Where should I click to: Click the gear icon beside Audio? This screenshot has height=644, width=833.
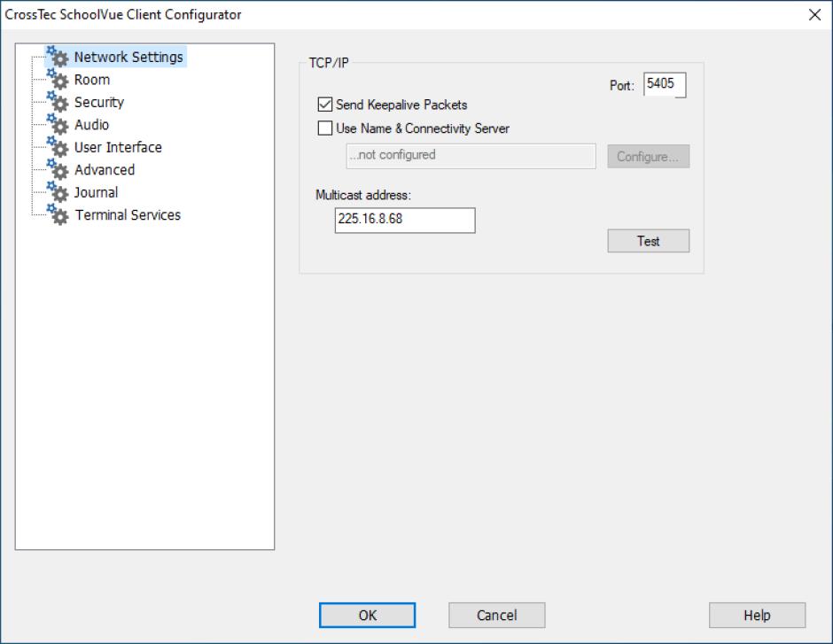pyautogui.click(x=58, y=125)
